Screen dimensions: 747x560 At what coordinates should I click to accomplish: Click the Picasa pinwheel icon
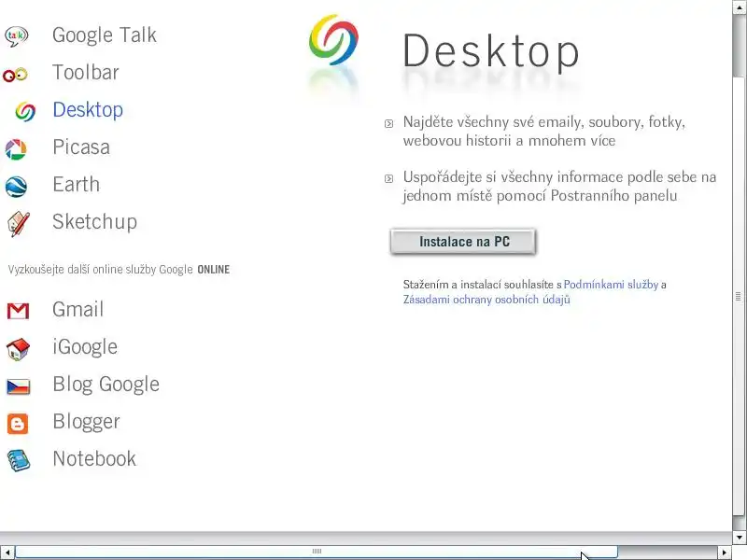pyautogui.click(x=16, y=149)
